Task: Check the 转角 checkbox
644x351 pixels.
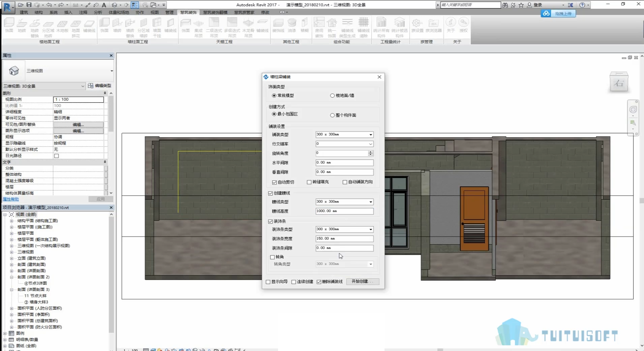Action: (272, 257)
